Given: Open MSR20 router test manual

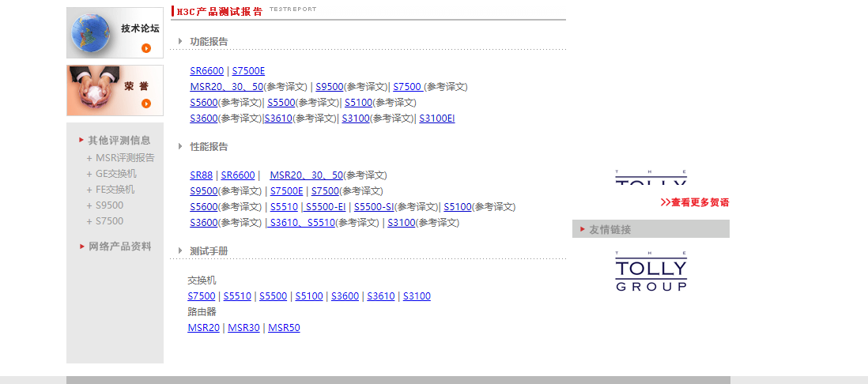Looking at the screenshot, I should pos(204,328).
